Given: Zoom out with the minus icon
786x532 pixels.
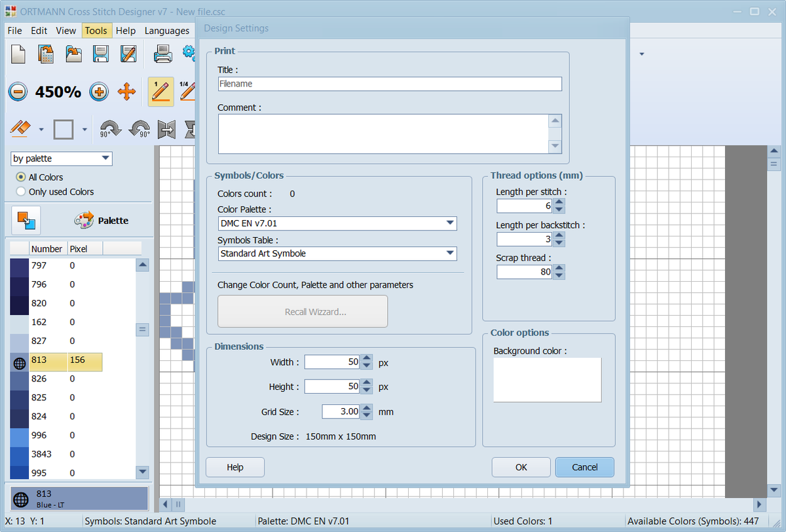Looking at the screenshot, I should point(18,92).
